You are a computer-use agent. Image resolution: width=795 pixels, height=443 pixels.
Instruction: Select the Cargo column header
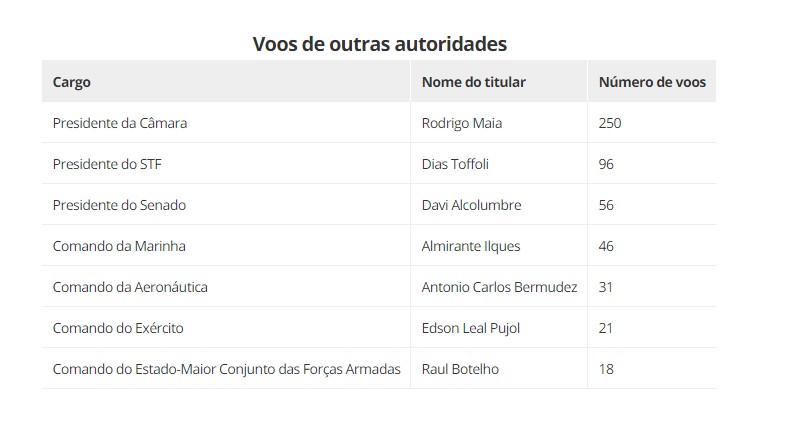[71, 82]
